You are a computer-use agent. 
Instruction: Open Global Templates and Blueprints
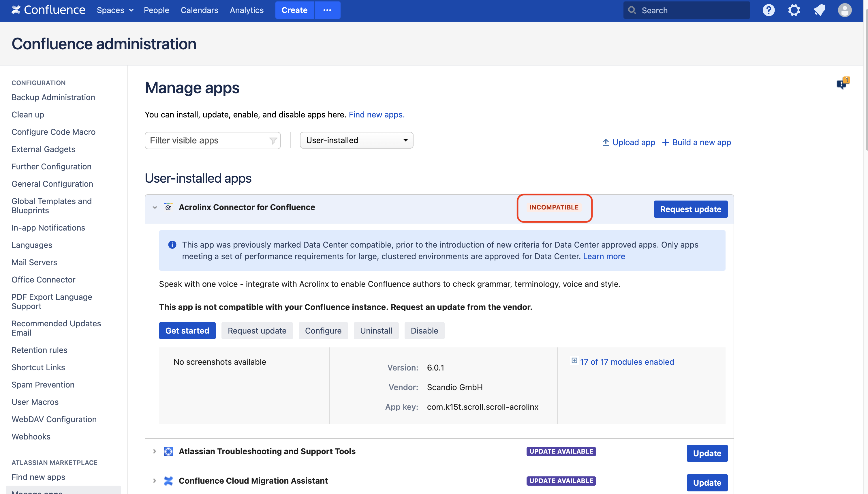[x=52, y=206]
